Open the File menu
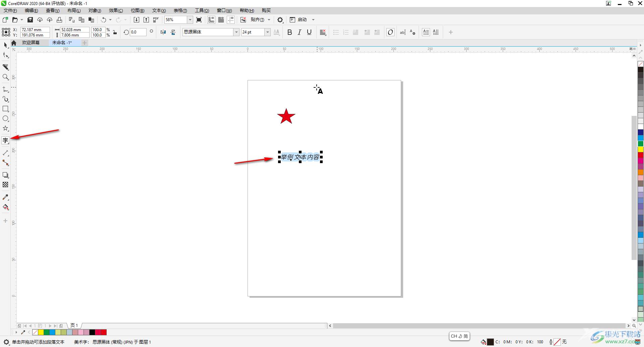Screen dimensions: 644x347 point(10,10)
